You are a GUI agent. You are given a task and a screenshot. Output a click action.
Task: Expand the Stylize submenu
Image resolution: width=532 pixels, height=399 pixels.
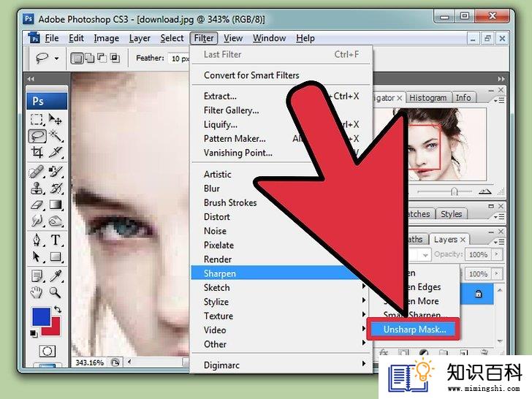pyautogui.click(x=364, y=300)
